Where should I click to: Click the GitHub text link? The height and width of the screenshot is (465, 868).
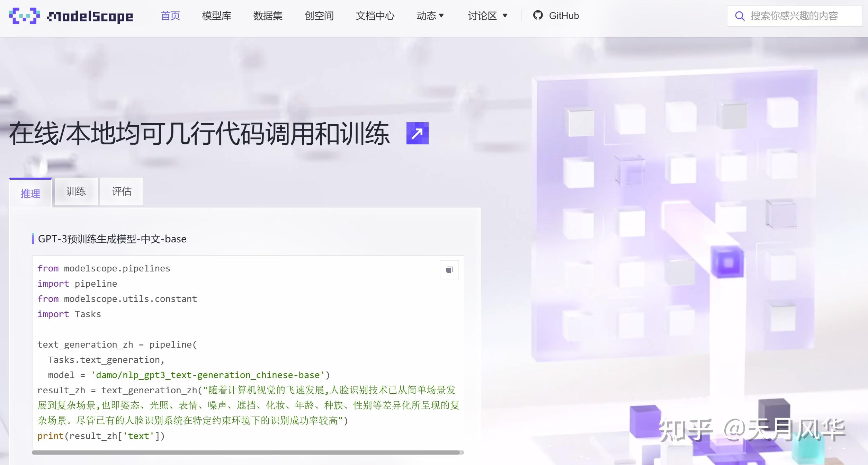[564, 16]
